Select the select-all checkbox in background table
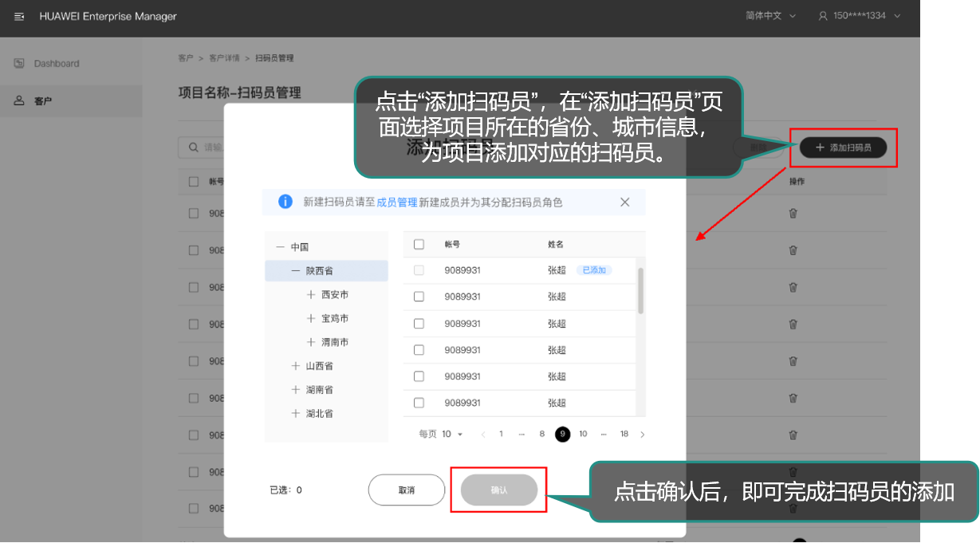The image size is (980, 543). coord(194,181)
